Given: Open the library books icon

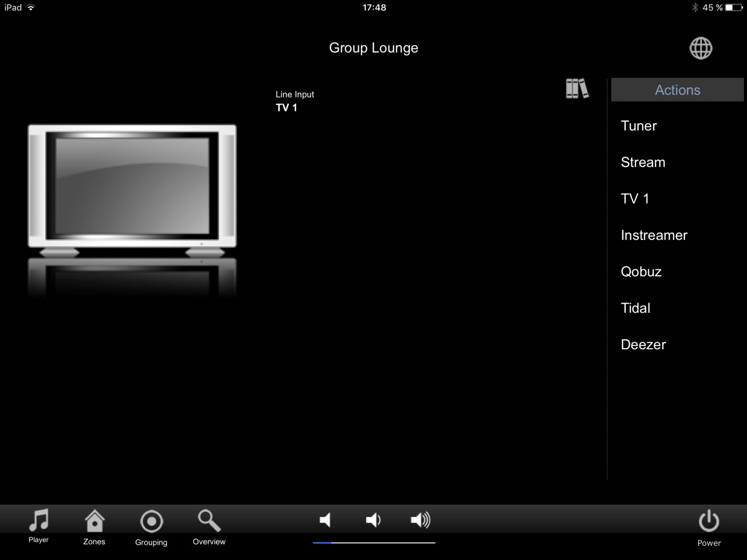Looking at the screenshot, I should point(577,88).
